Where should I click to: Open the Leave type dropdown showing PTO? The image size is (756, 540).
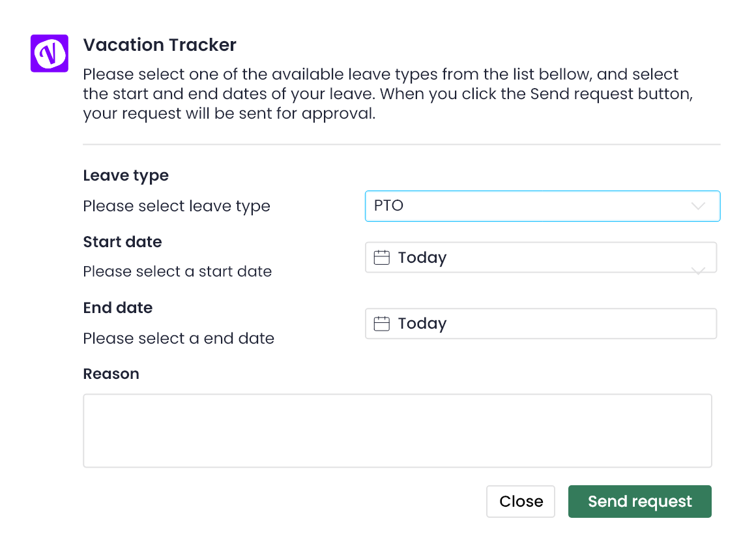click(x=542, y=206)
